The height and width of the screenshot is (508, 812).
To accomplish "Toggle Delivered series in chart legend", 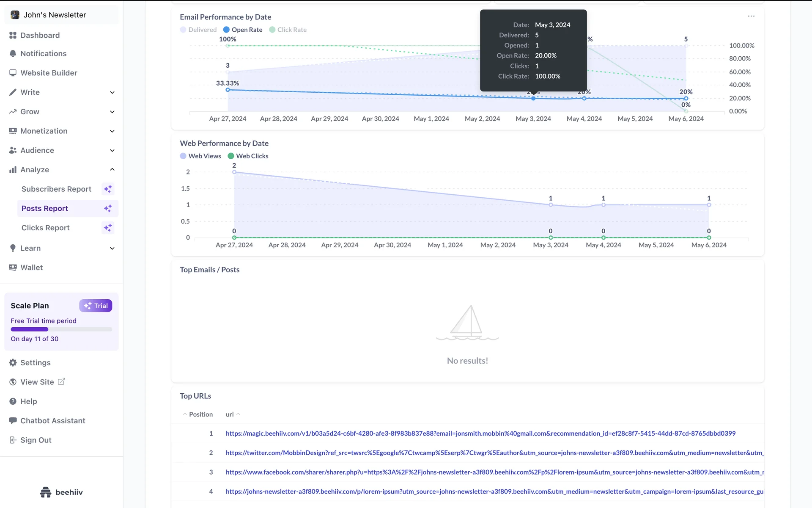I will coord(198,30).
